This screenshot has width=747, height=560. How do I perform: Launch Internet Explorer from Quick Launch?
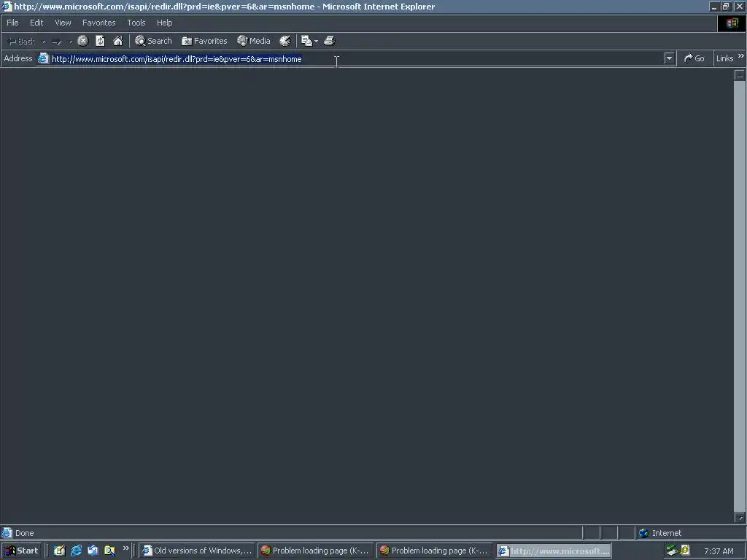pyautogui.click(x=76, y=551)
